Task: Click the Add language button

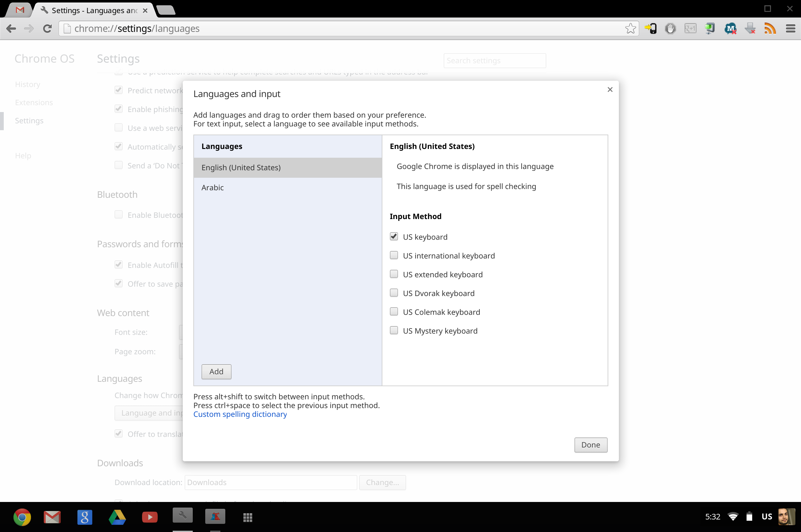Action: (217, 371)
